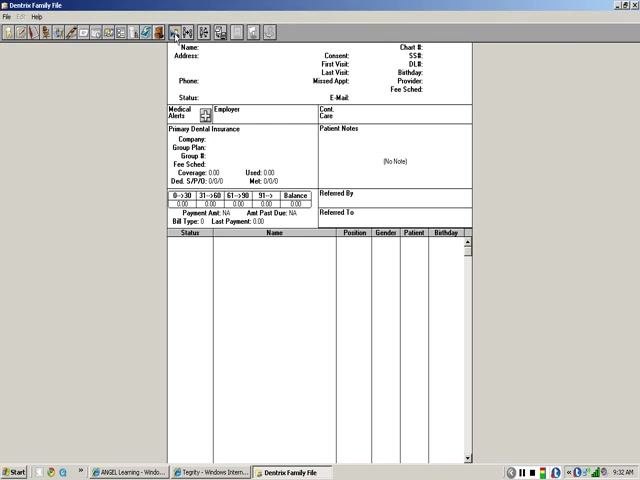Viewport: 640px width, 480px height.
Task: Click the family list scroll down arrow
Action: [468, 458]
